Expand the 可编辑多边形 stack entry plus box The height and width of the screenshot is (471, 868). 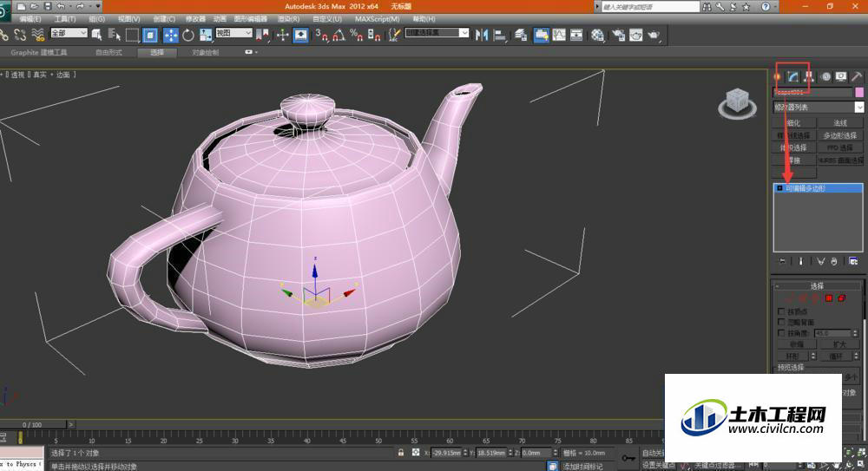click(779, 188)
